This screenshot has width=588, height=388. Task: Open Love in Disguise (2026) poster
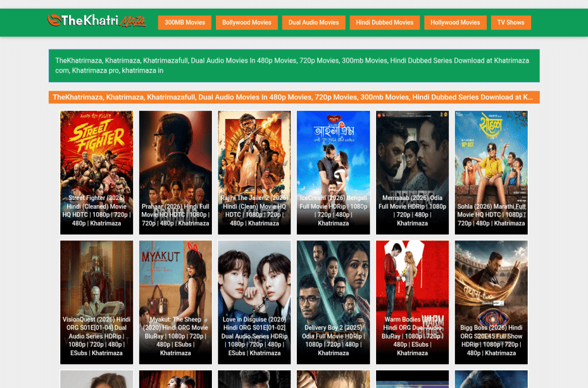pos(254,302)
